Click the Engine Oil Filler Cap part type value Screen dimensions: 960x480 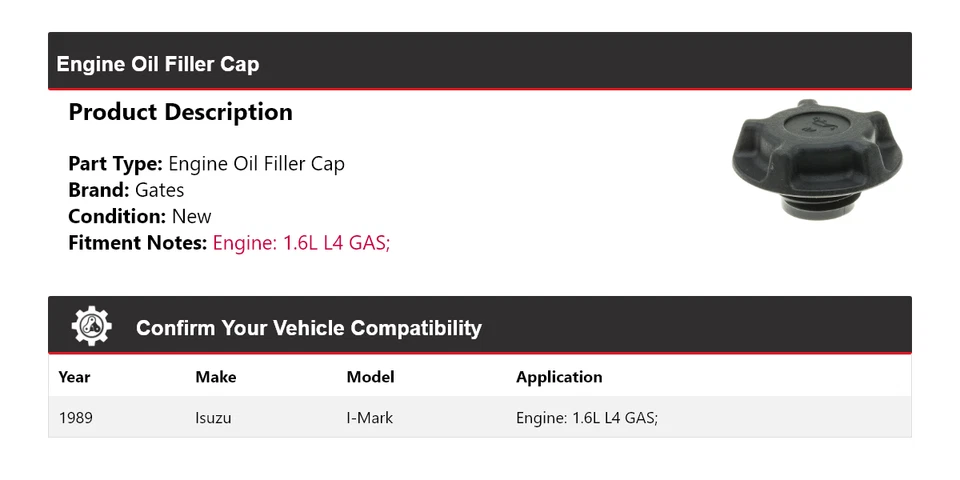tap(257, 164)
